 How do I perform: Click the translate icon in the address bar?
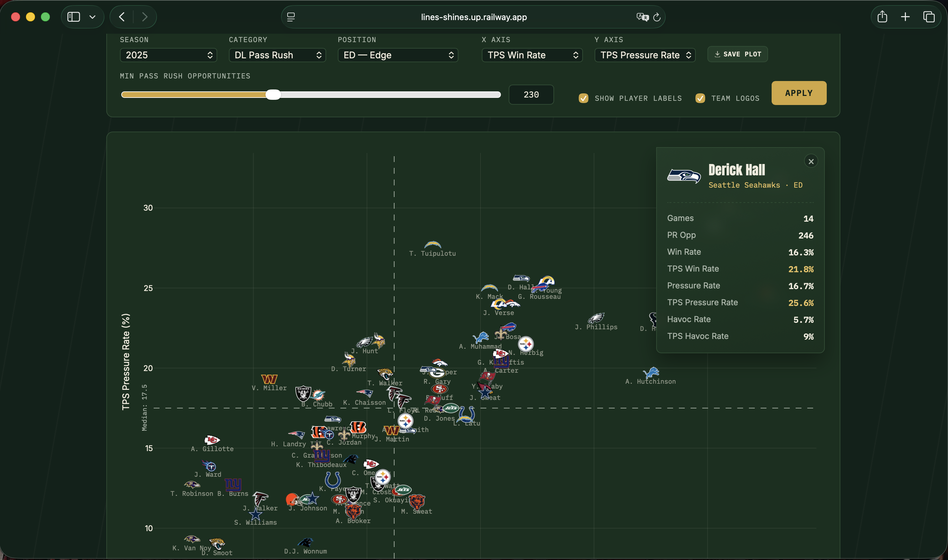pyautogui.click(x=642, y=17)
